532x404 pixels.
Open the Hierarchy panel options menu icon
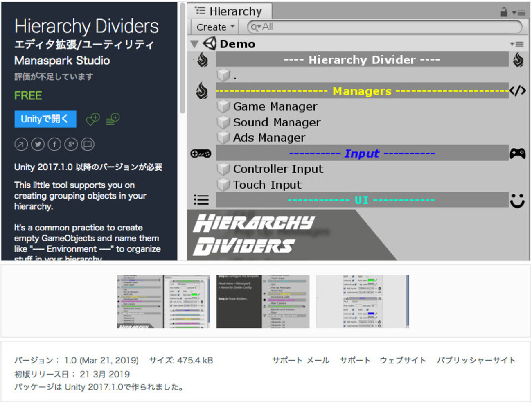click(x=519, y=13)
